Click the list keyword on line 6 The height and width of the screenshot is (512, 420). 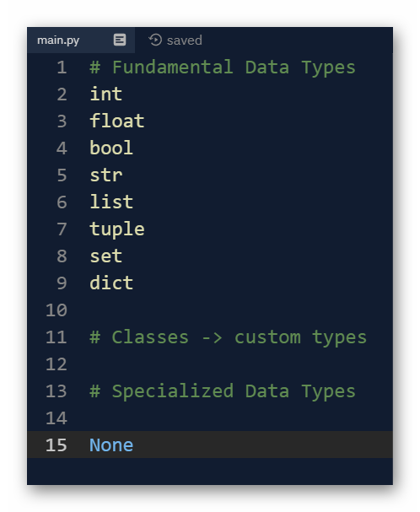[111, 202]
